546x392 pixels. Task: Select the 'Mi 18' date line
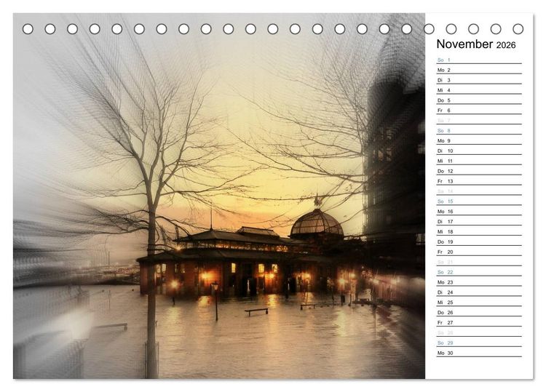pyautogui.click(x=479, y=231)
